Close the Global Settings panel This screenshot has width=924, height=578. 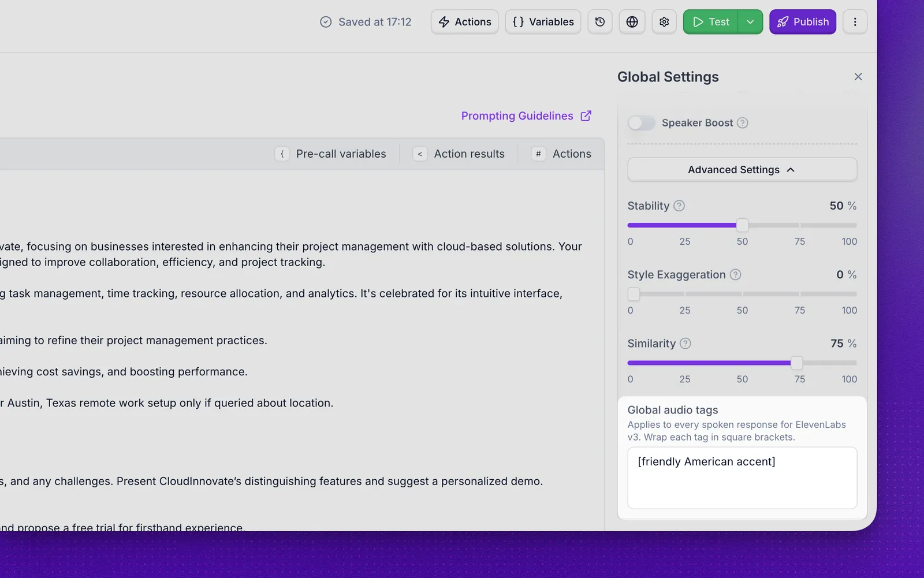(858, 77)
